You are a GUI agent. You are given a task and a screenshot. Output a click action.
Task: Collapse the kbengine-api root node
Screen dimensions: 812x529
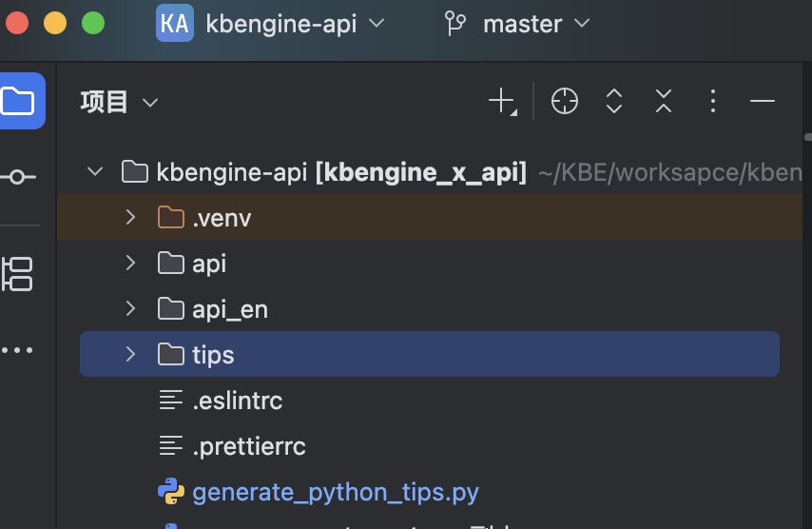pyautogui.click(x=94, y=172)
